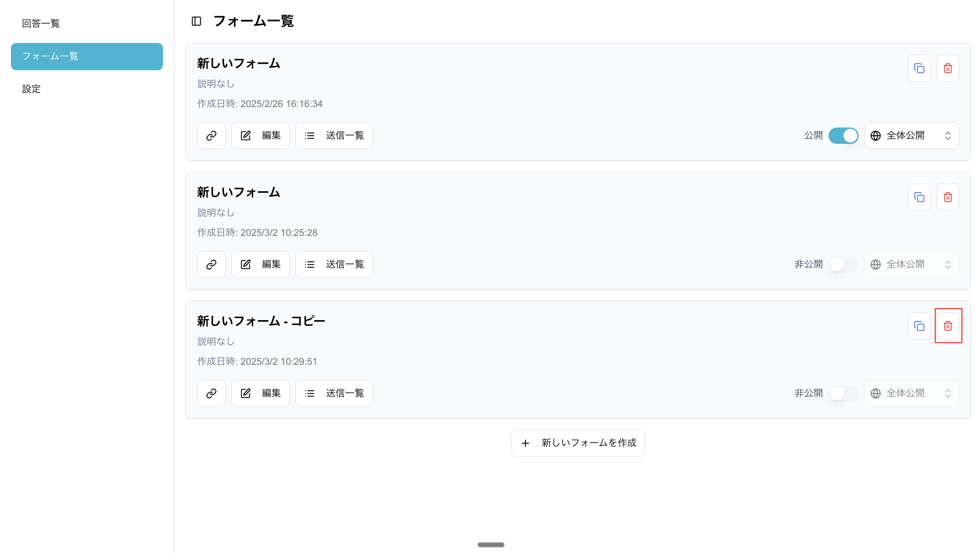Turn off the 公開 toggle on first form

(843, 136)
